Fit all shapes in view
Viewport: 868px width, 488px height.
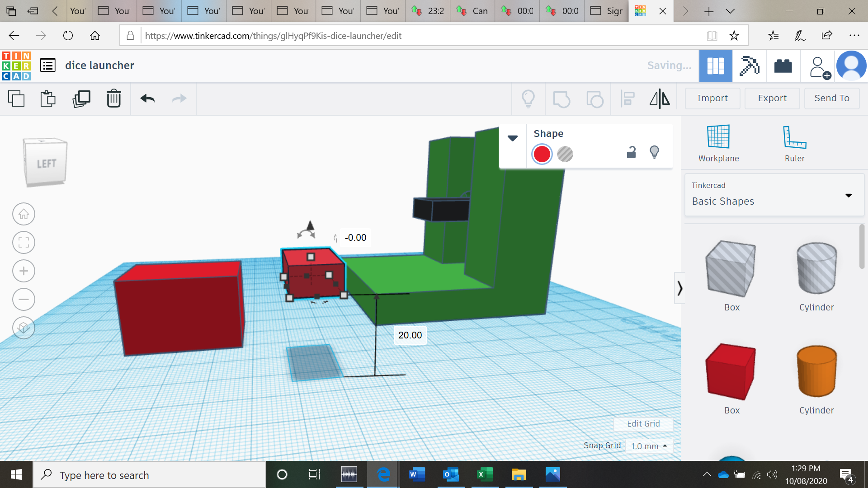pyautogui.click(x=24, y=243)
